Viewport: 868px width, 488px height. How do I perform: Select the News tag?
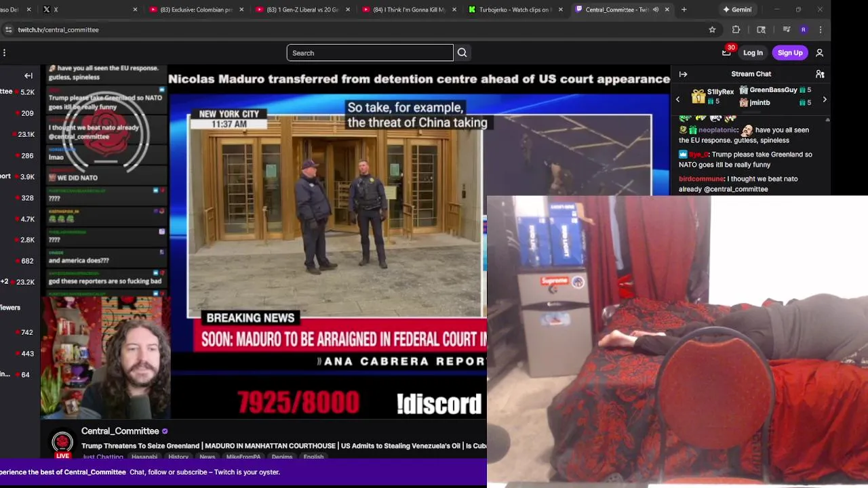click(x=208, y=457)
